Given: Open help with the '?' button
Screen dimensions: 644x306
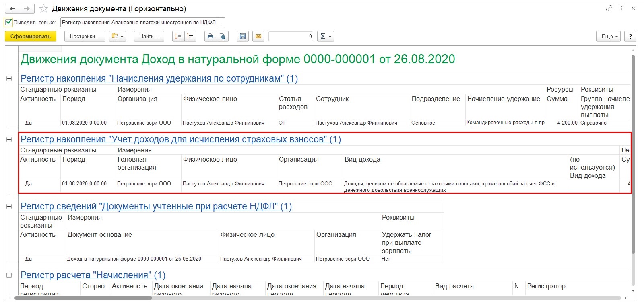Looking at the screenshot, I should (630, 36).
